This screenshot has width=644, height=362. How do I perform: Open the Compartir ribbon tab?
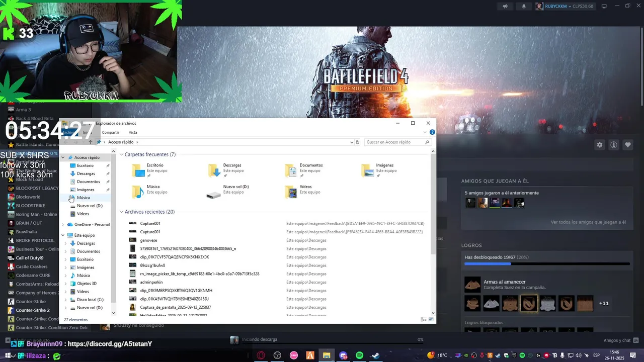[111, 132]
